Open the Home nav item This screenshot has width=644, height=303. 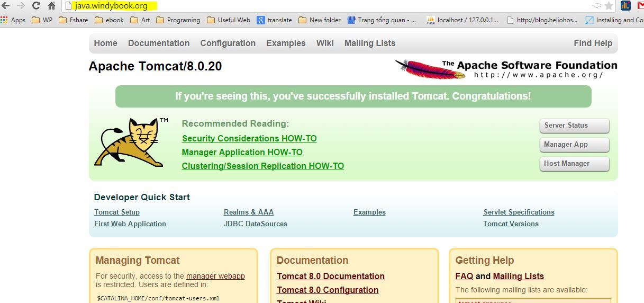point(105,43)
